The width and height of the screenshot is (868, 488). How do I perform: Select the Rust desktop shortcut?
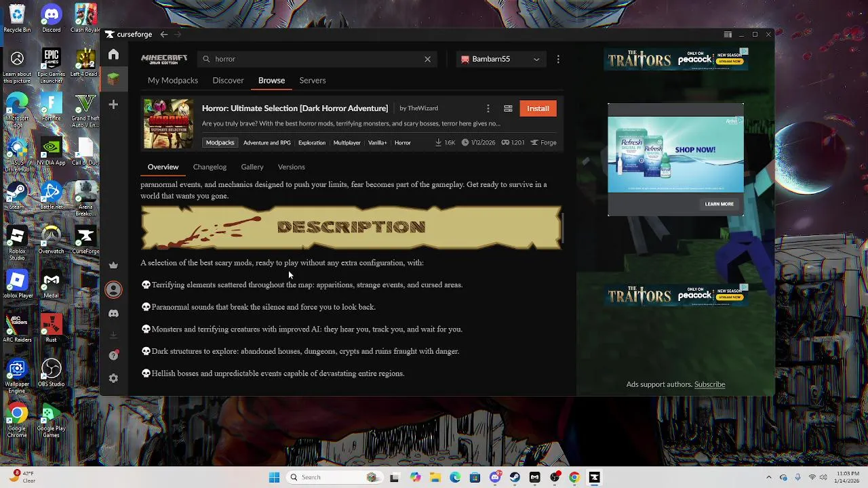click(x=52, y=328)
